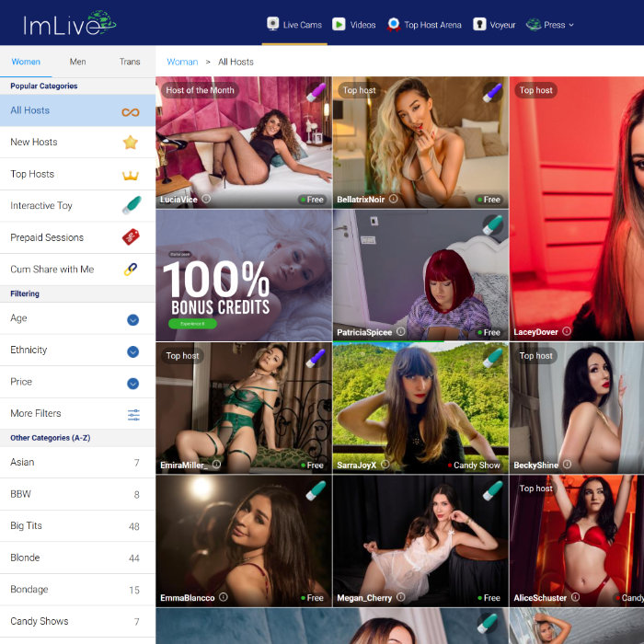The image size is (644, 644).
Task: Switch to the Trans tab
Action: [x=130, y=62]
